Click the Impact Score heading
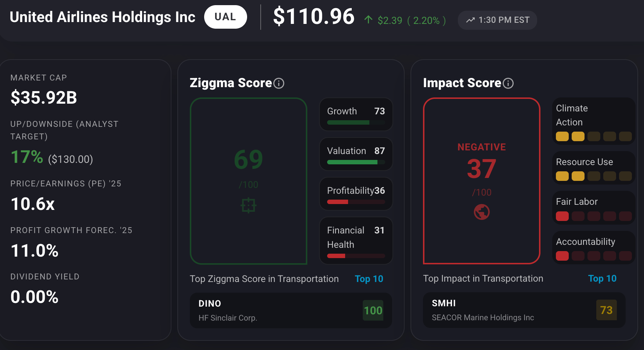Screen dimensions: 644x350 (x=462, y=83)
